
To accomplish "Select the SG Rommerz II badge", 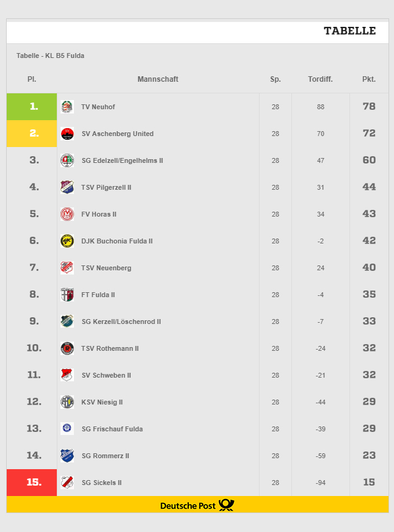I will pyautogui.click(x=67, y=456).
